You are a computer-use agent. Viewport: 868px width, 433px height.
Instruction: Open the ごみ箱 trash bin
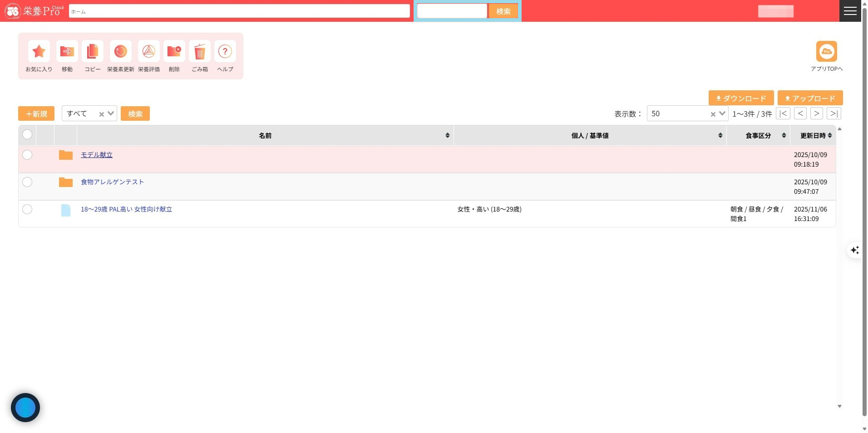(x=200, y=52)
